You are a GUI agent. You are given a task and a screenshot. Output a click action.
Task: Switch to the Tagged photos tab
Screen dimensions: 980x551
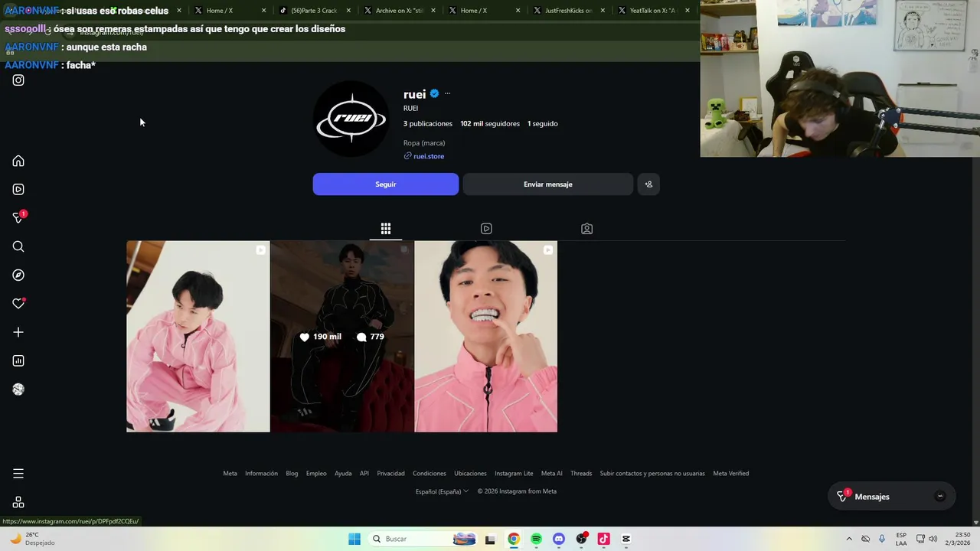[x=586, y=229]
